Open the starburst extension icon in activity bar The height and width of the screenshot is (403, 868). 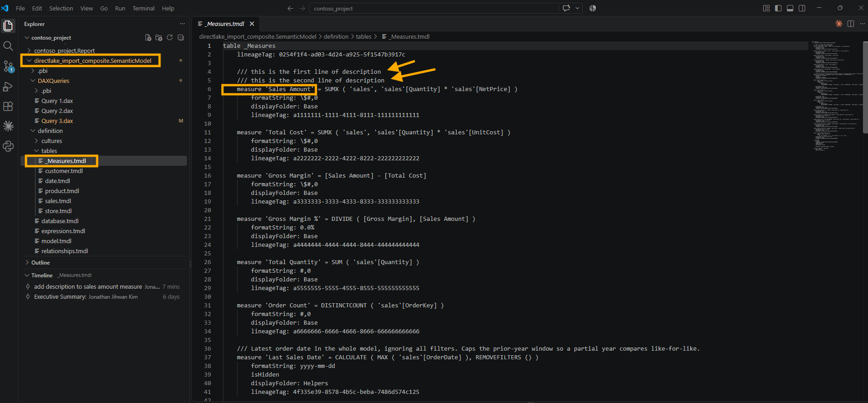[x=8, y=126]
